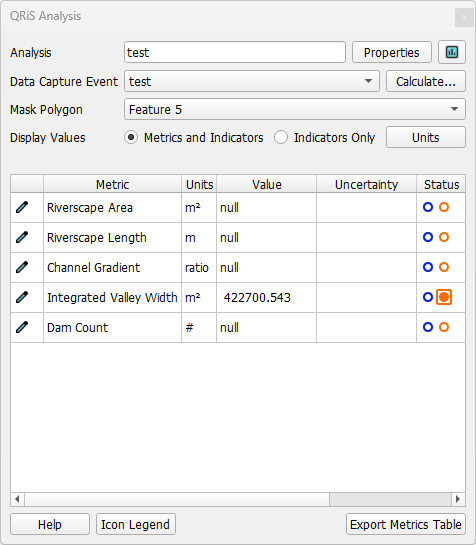Click blue status circle for Riverscape Length

(x=428, y=237)
